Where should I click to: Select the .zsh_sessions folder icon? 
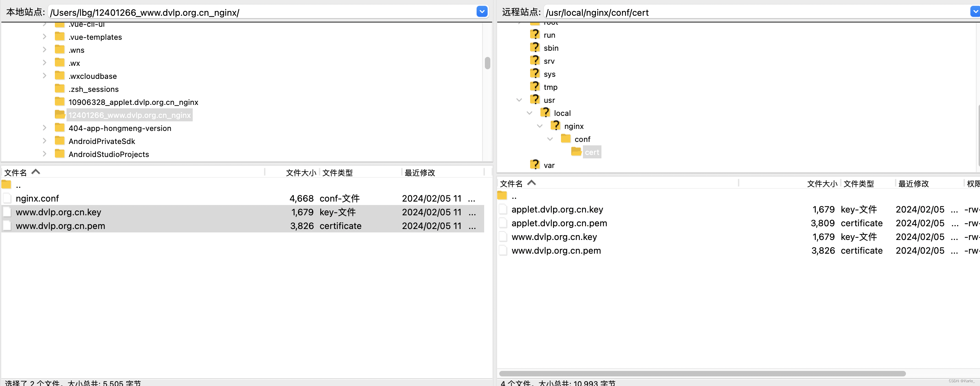60,88
